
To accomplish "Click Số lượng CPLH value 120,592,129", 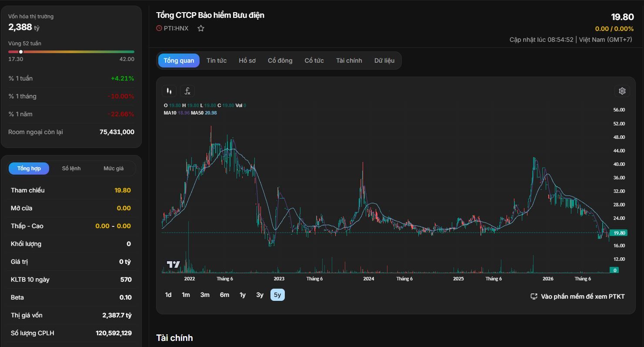I will 114,333.
